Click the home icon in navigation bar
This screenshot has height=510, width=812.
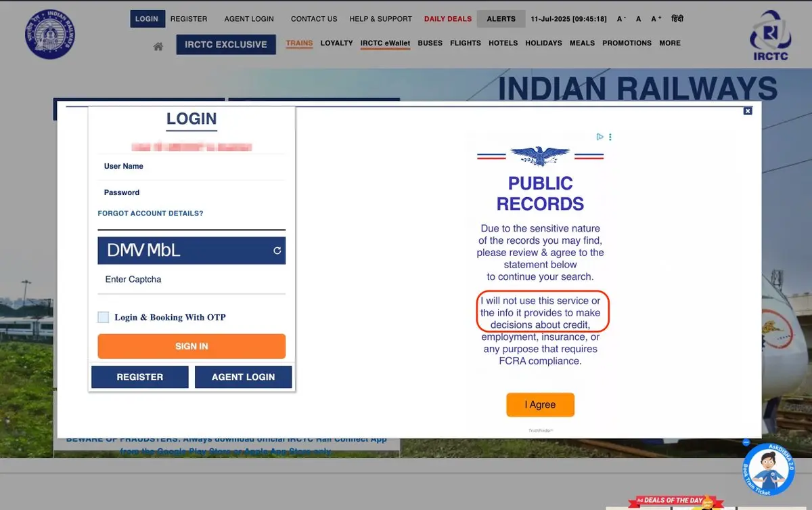point(158,46)
